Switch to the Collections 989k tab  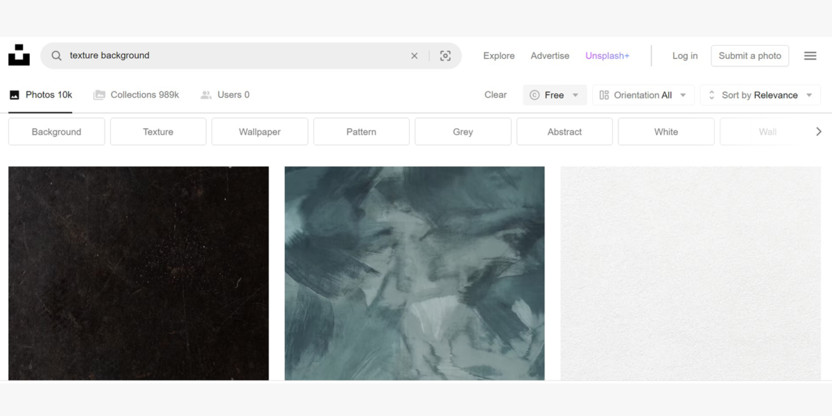point(136,95)
